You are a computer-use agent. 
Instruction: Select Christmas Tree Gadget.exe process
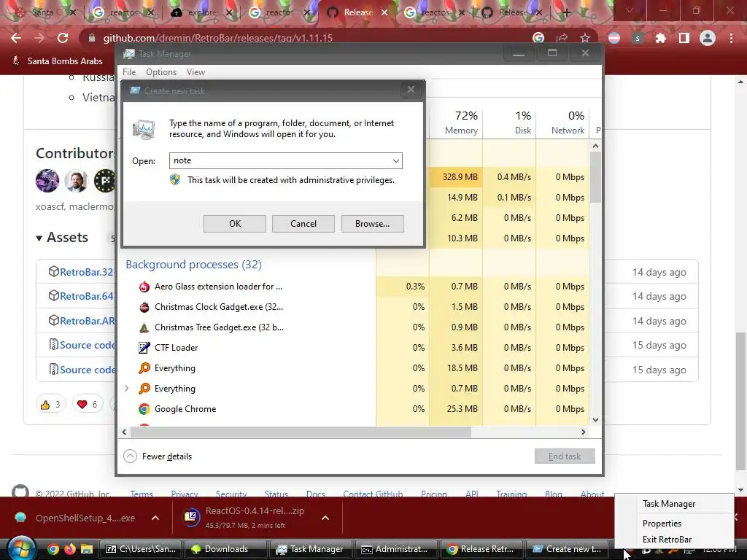tap(219, 327)
